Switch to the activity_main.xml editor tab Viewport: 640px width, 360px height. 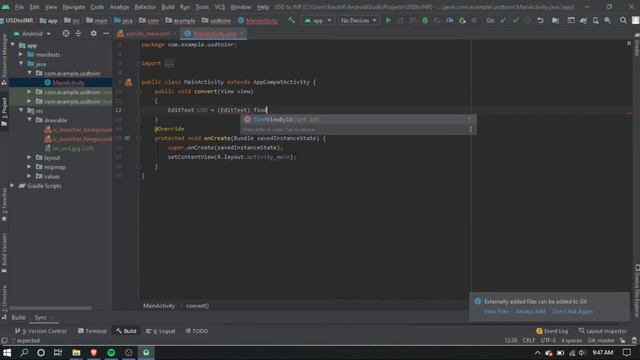pyautogui.click(x=146, y=34)
